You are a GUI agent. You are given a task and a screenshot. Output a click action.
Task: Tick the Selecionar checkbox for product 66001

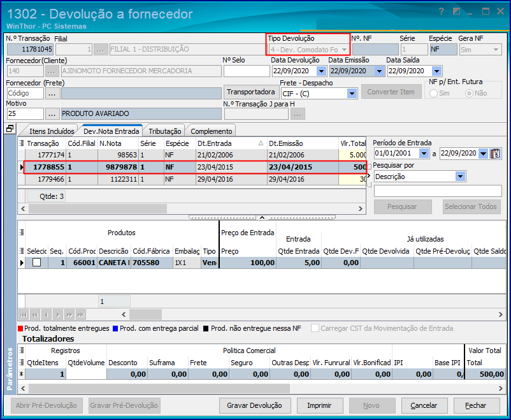(37, 263)
